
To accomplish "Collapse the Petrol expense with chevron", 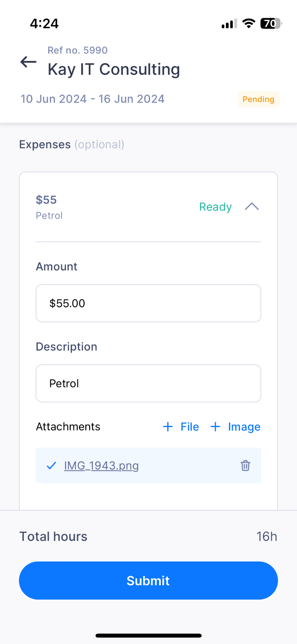I will click(x=252, y=206).
